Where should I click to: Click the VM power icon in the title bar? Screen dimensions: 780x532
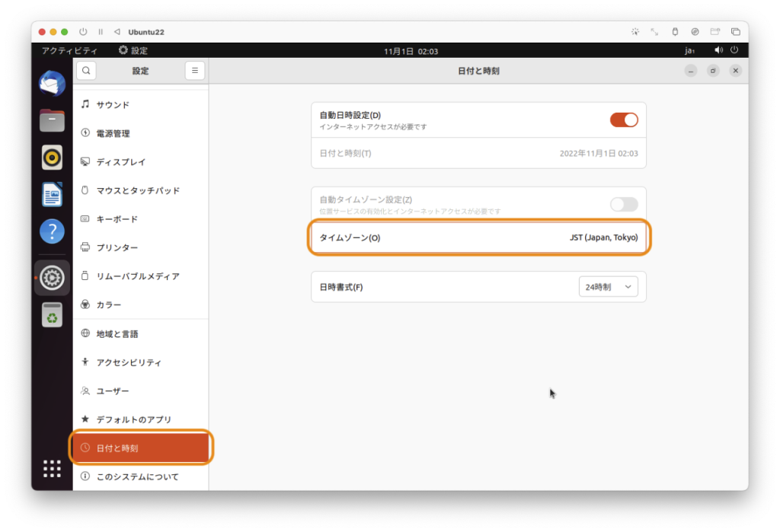(x=83, y=32)
